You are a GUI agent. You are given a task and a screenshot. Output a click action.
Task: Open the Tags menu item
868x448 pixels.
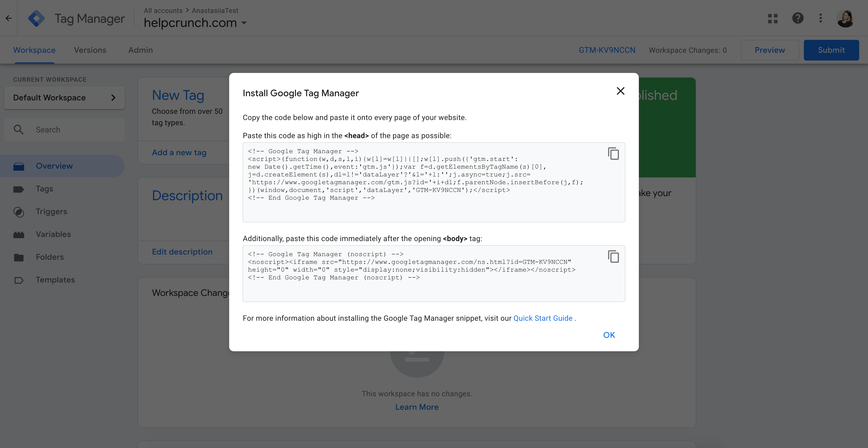(x=62, y=189)
